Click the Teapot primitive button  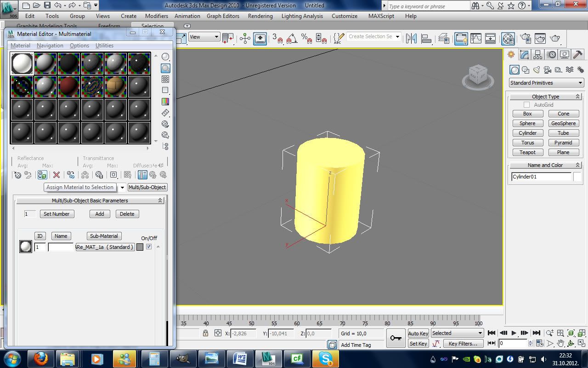coord(527,152)
